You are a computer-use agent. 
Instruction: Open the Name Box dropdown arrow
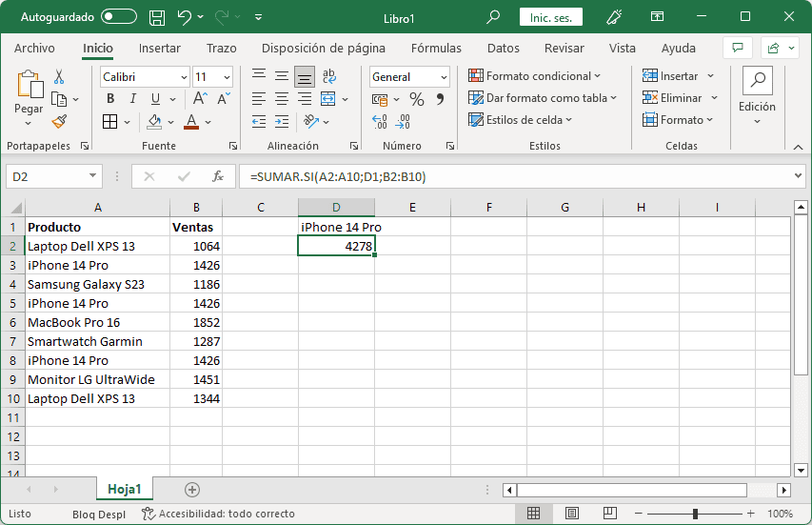92,176
